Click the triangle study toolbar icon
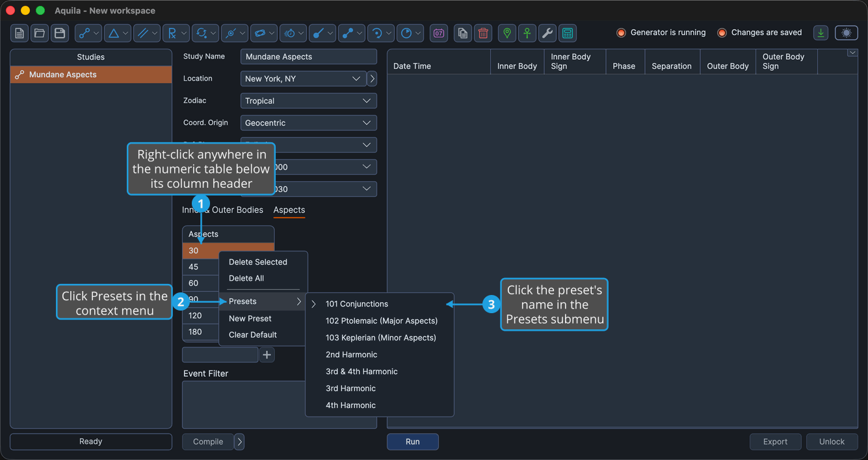 click(113, 33)
